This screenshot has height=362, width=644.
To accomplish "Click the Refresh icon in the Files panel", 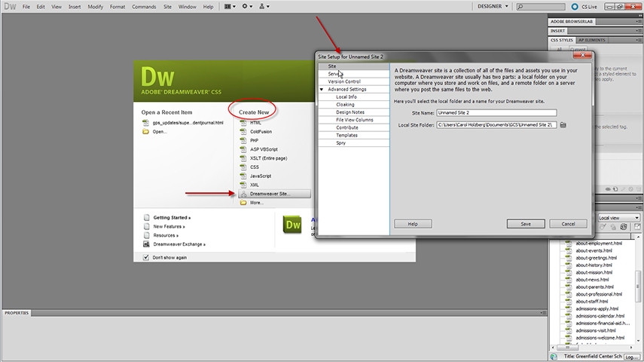I will [624, 227].
